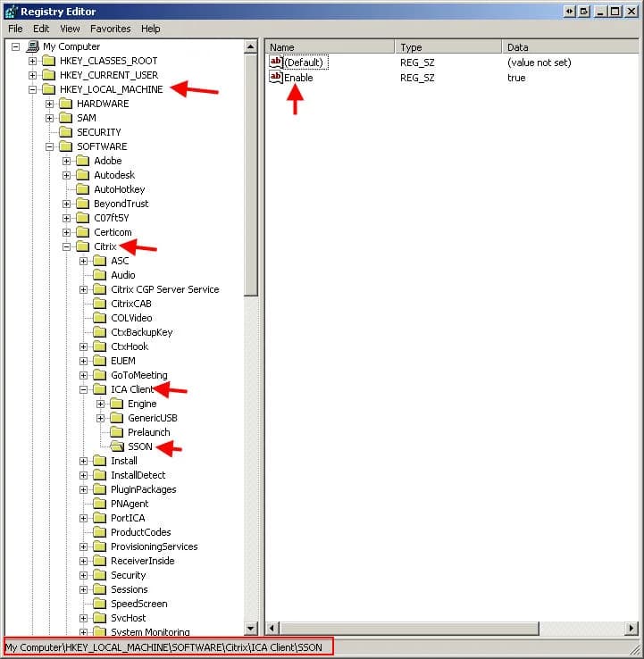644x659 pixels.
Task: Click the tree pane vertical scroll thumb
Action: point(250,175)
